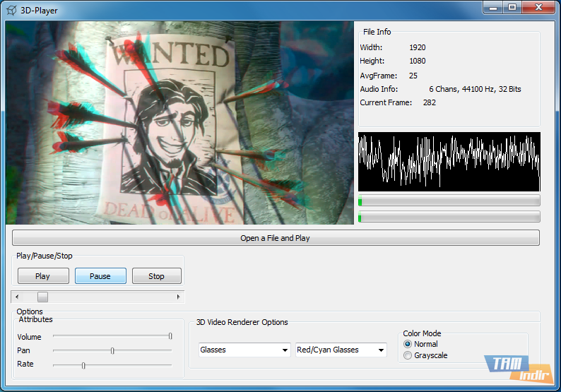Viewport: 561px width, 392px height.
Task: Click the '3D Video Renderer Options' heading
Action: pyautogui.click(x=242, y=322)
